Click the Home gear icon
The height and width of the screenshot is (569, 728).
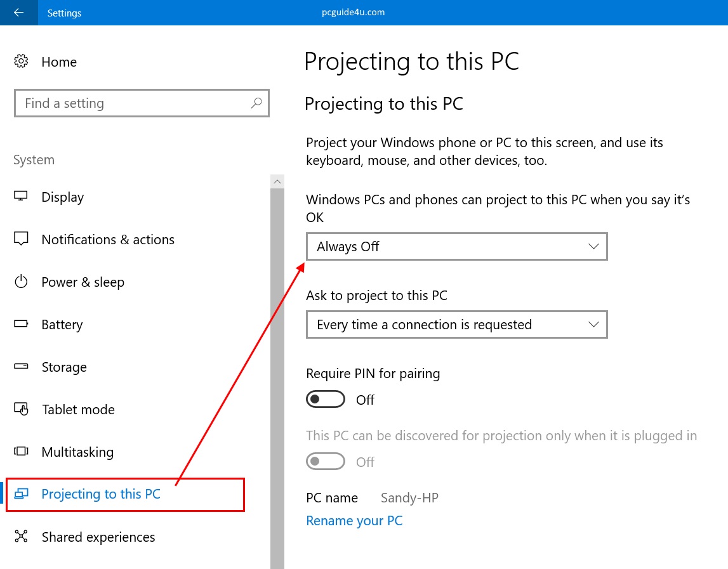[x=21, y=62]
